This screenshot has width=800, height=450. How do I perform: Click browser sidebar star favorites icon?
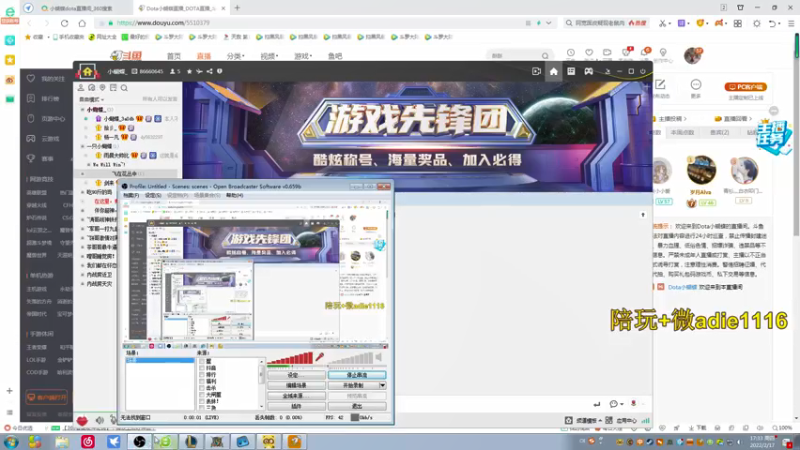pyautogui.click(x=10, y=60)
